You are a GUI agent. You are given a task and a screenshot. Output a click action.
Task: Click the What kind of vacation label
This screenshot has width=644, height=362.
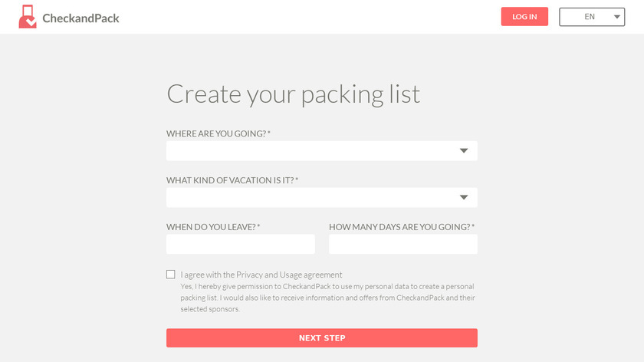(232, 180)
